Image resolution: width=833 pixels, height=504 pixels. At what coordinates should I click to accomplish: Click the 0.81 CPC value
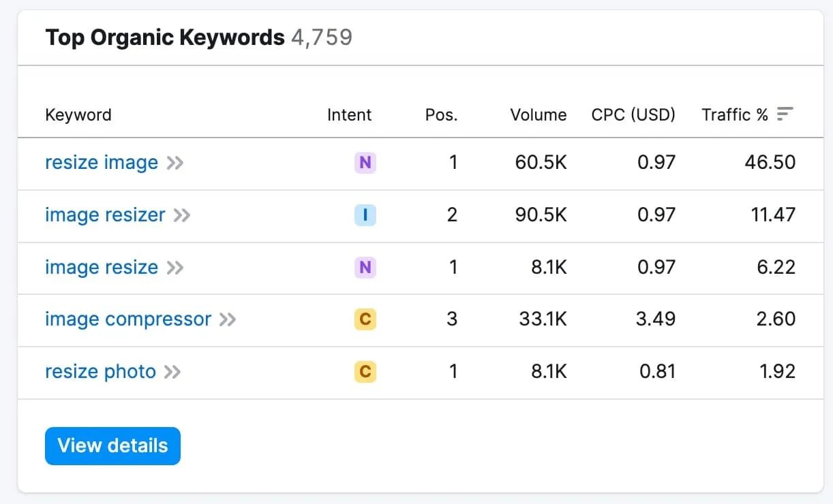[x=657, y=372]
